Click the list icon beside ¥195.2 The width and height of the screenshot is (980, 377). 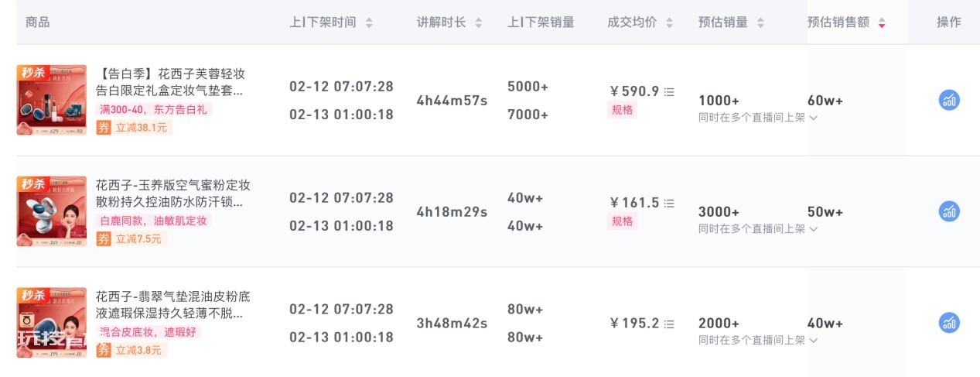(669, 324)
